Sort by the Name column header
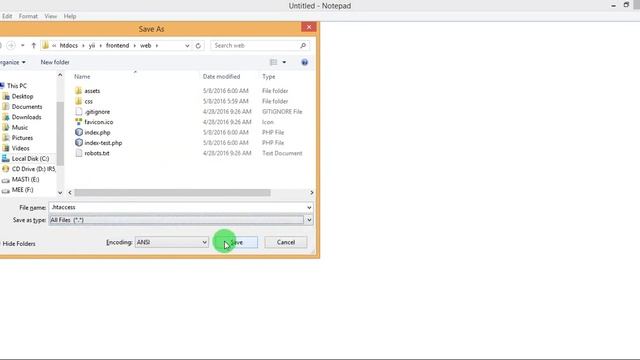Screen dimensions: 640x360 82,77
